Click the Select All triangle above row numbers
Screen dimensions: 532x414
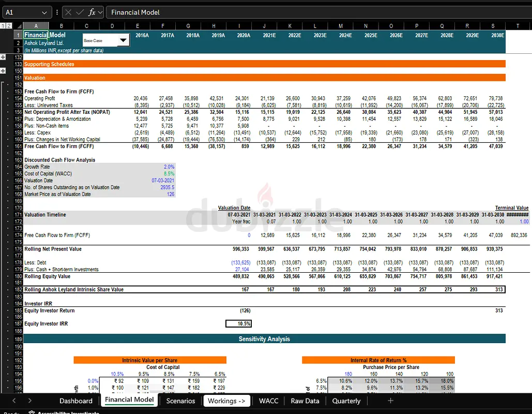[18, 25]
